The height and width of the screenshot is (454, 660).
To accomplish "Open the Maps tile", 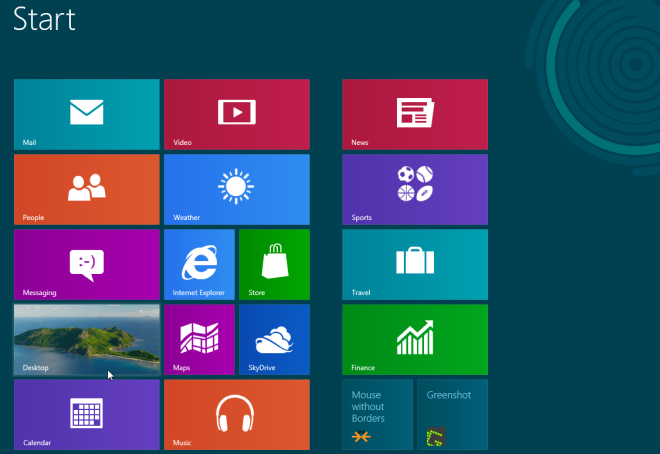I will click(x=200, y=340).
